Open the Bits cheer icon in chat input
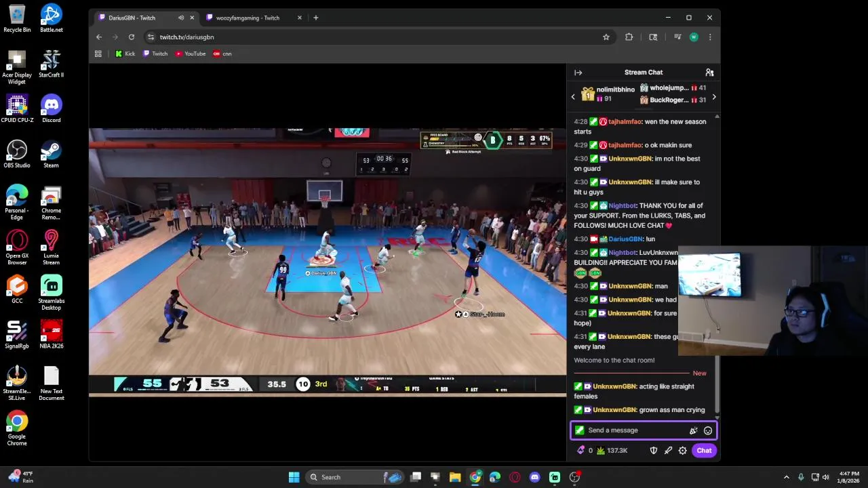This screenshot has height=488, width=868. 693,430
